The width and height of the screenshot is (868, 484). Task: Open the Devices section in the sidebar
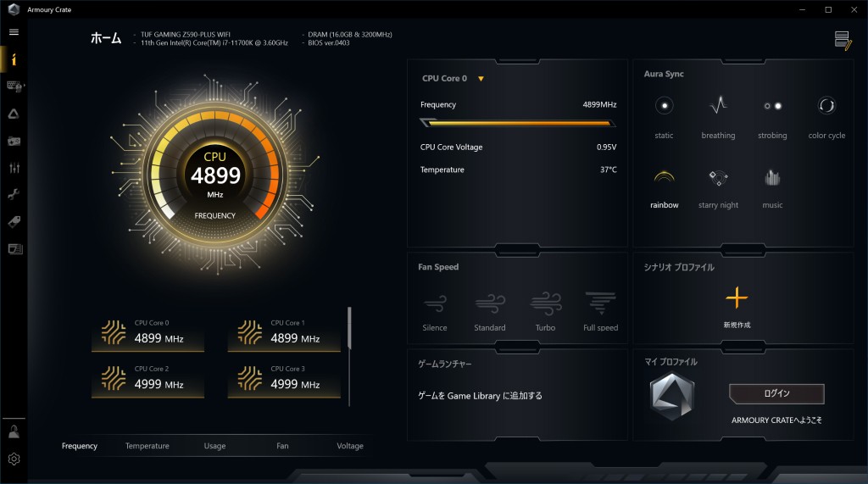pos(14,86)
